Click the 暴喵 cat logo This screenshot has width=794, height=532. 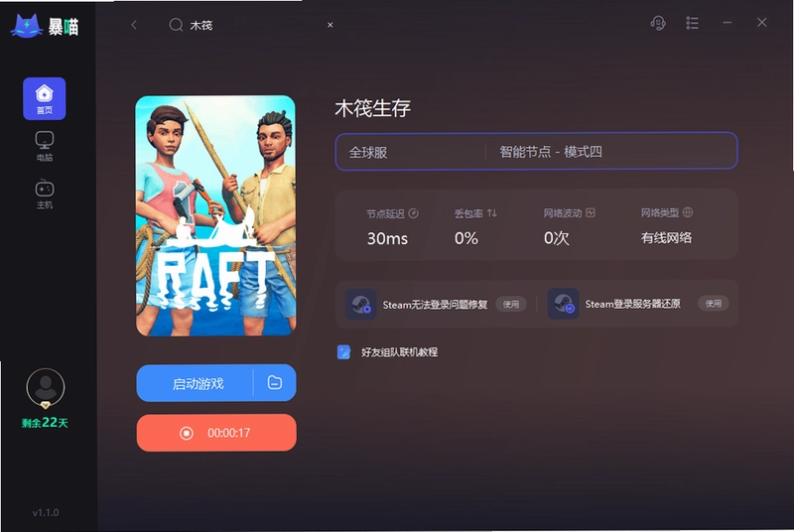[27, 25]
